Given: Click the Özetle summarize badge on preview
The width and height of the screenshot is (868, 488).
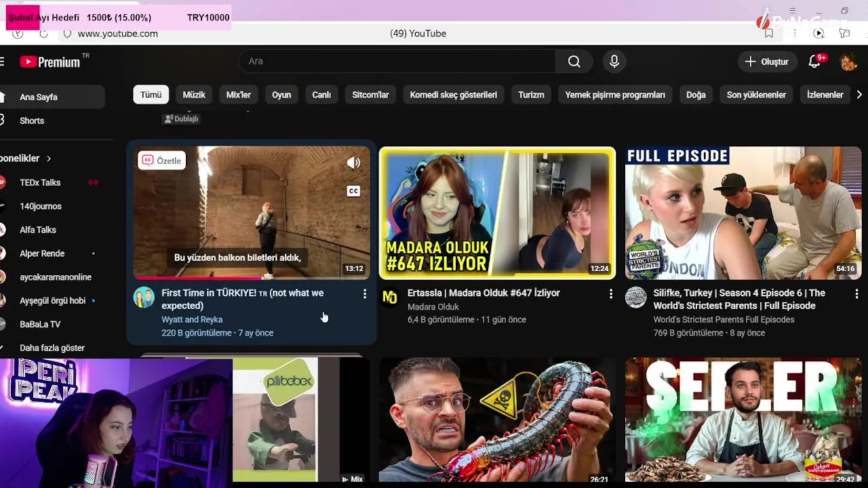Looking at the screenshot, I should [162, 161].
